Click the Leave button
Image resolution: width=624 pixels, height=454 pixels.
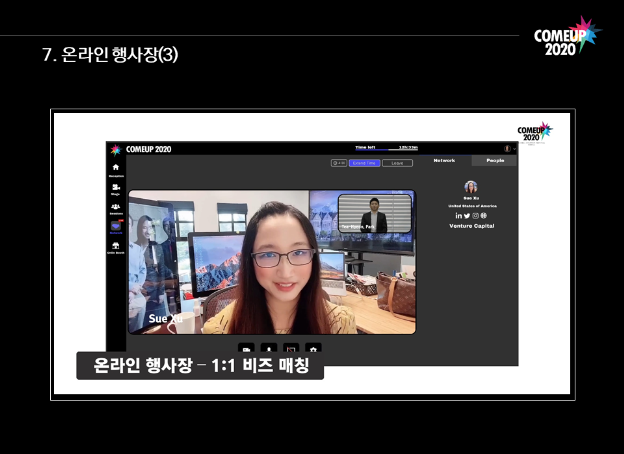[396, 162]
